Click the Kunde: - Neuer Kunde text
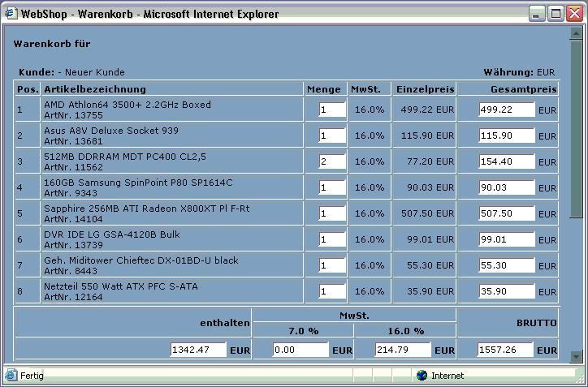The height and width of the screenshot is (387, 588). (71, 72)
